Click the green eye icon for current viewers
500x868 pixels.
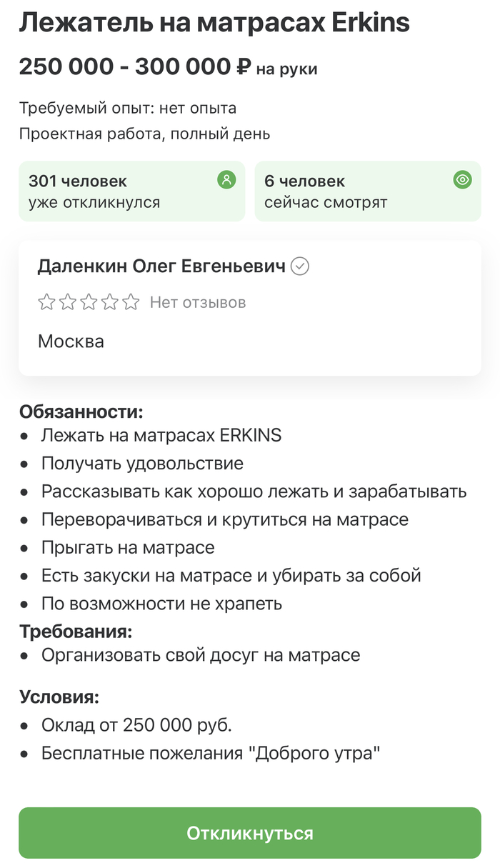tap(463, 180)
